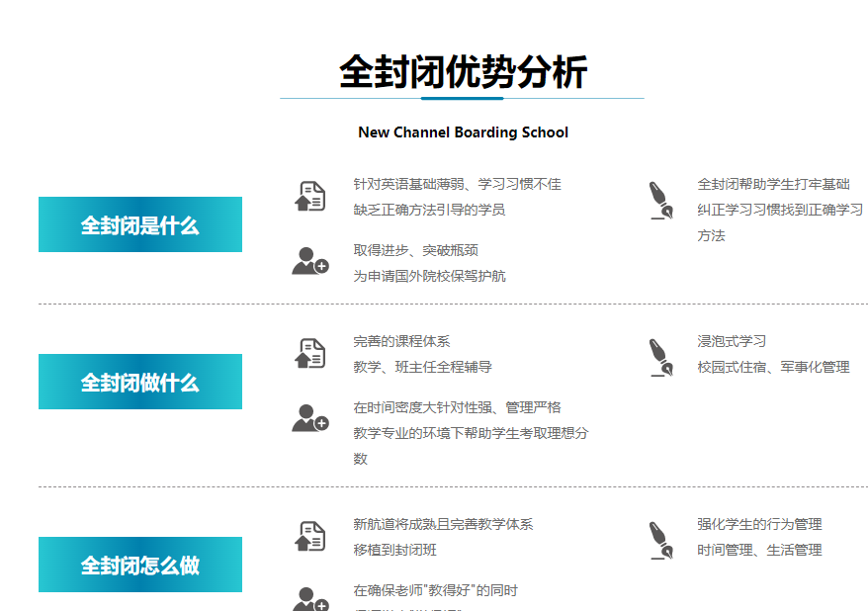The image size is (868, 611).
Task: Open the "全封闭做什么" section button
Action: [x=139, y=382]
